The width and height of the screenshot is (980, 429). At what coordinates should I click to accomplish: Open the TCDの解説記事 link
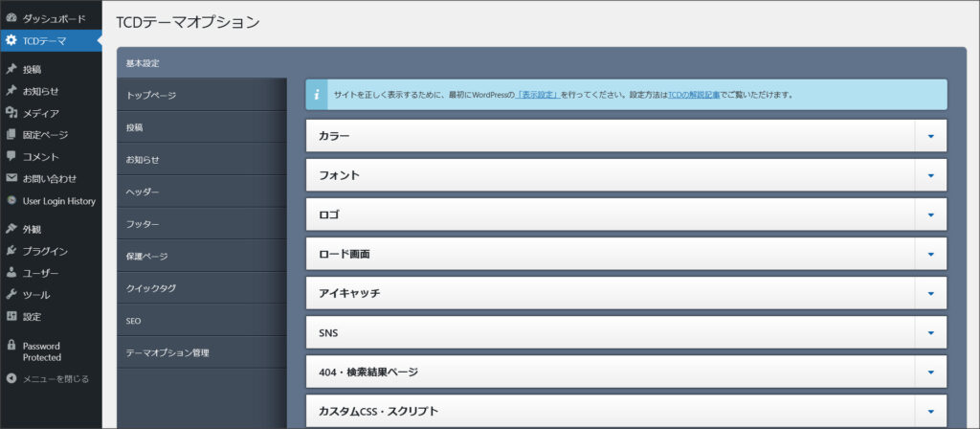pyautogui.click(x=694, y=95)
